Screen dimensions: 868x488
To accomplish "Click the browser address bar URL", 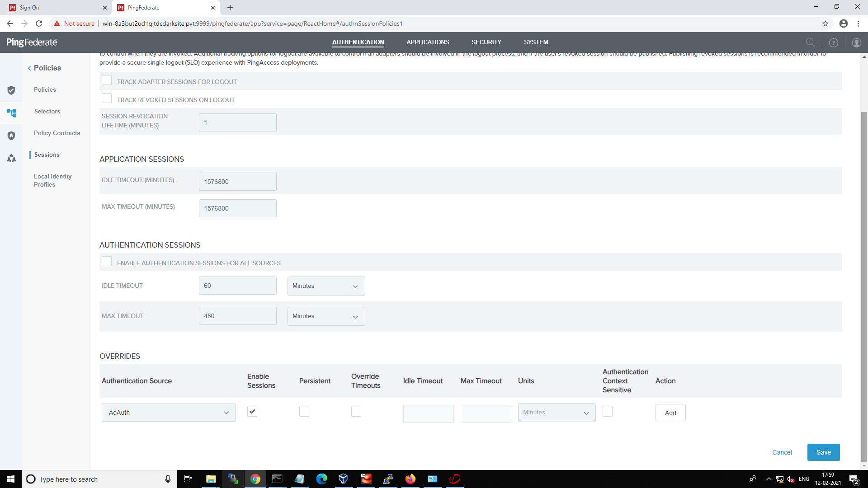I will pyautogui.click(x=252, y=23).
